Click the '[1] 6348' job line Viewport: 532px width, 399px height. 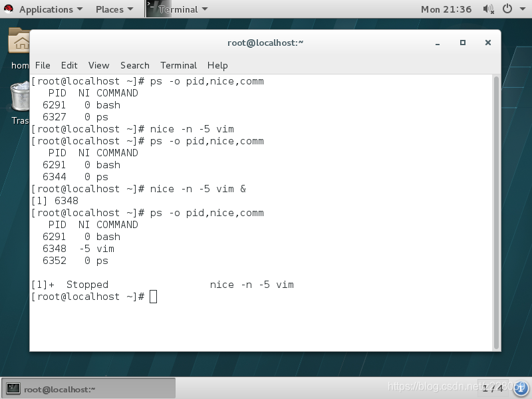[55, 201]
